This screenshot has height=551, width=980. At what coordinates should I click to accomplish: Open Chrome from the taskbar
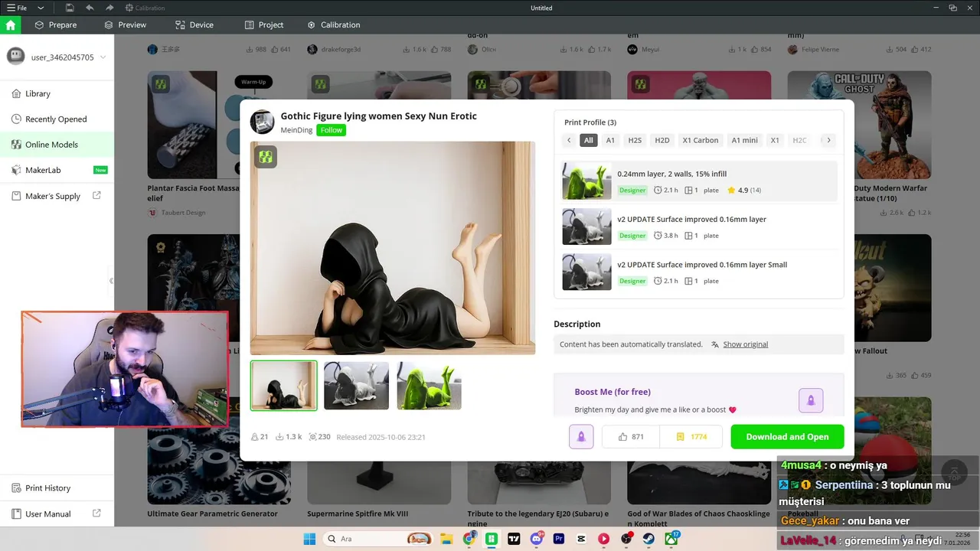pos(469,539)
